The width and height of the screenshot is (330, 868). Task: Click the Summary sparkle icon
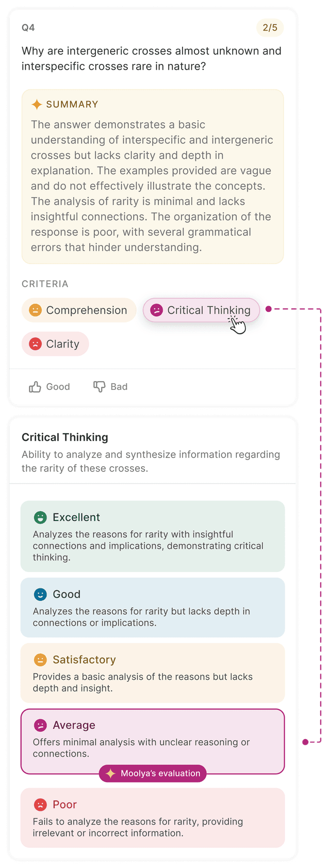(x=37, y=104)
